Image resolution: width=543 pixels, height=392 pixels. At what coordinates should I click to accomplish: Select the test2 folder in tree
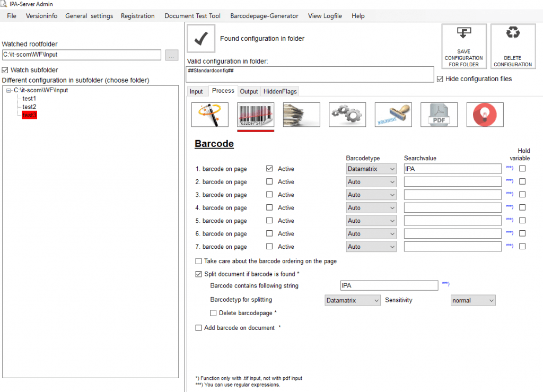coord(29,107)
